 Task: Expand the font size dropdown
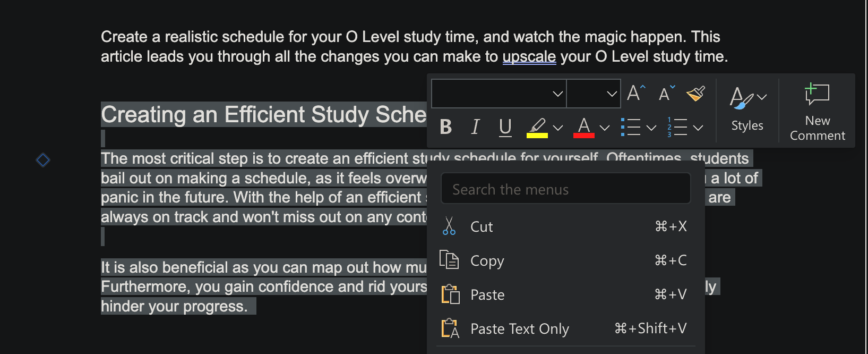click(x=612, y=94)
